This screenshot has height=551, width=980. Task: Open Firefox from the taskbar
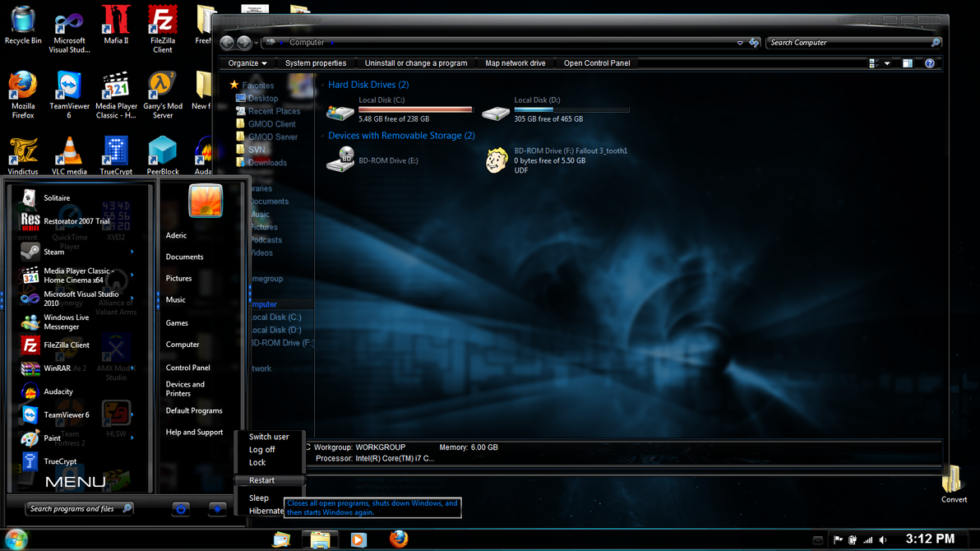pyautogui.click(x=398, y=539)
